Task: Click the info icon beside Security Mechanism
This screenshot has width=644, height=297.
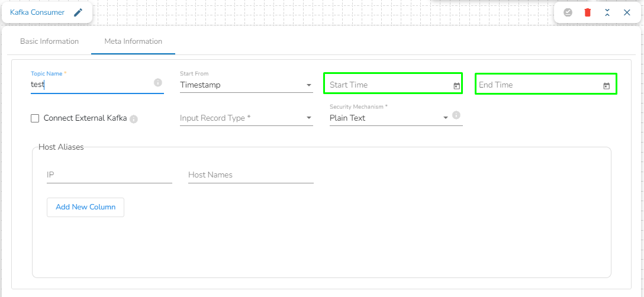Action: 456,115
